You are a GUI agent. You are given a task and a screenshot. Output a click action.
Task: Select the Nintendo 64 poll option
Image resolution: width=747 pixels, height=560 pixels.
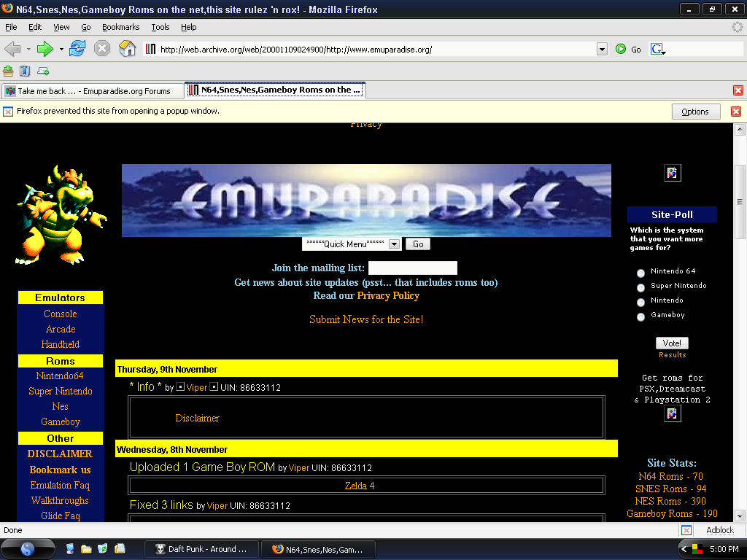[640, 273]
